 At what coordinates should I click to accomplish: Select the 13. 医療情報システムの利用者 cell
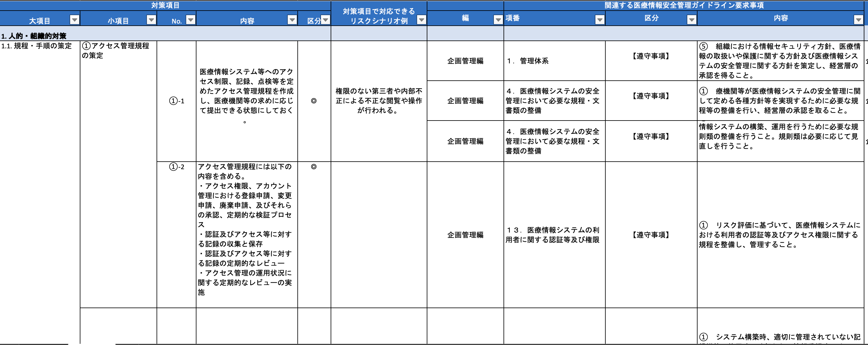pyautogui.click(x=552, y=234)
